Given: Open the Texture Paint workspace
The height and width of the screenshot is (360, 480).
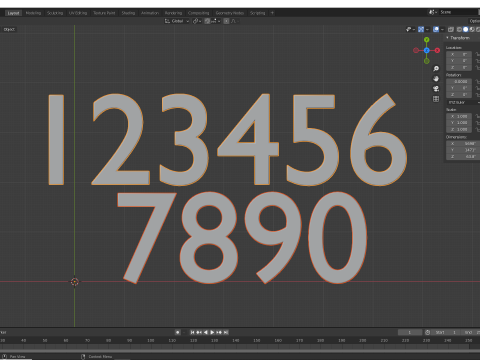Looking at the screenshot, I should click(x=104, y=13).
